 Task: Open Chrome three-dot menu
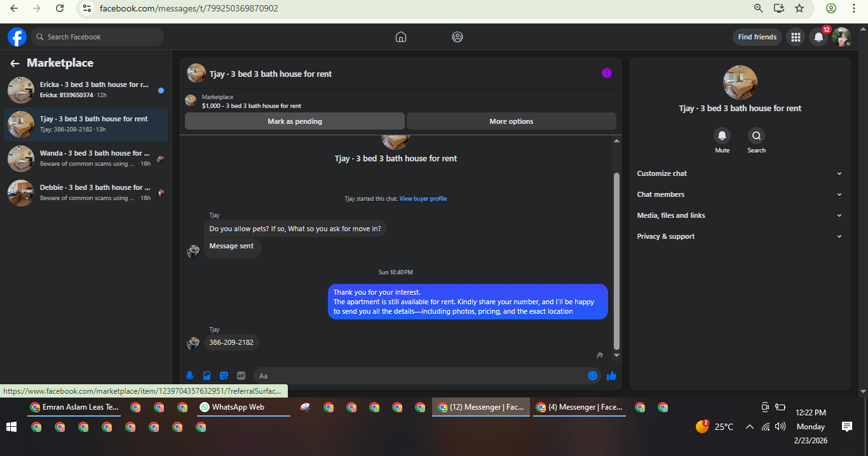pos(853,8)
